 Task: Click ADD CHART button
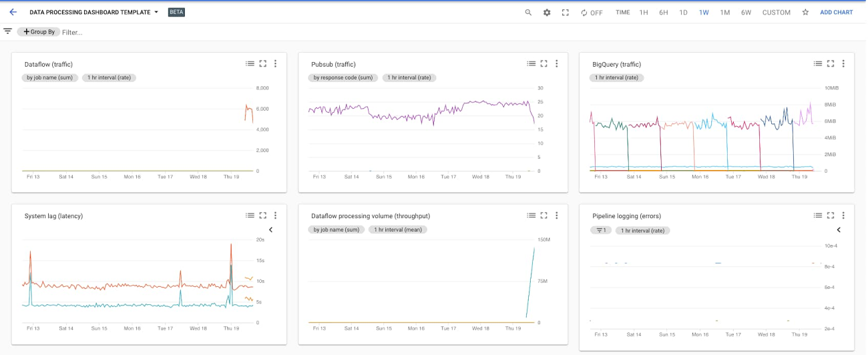[x=837, y=12]
